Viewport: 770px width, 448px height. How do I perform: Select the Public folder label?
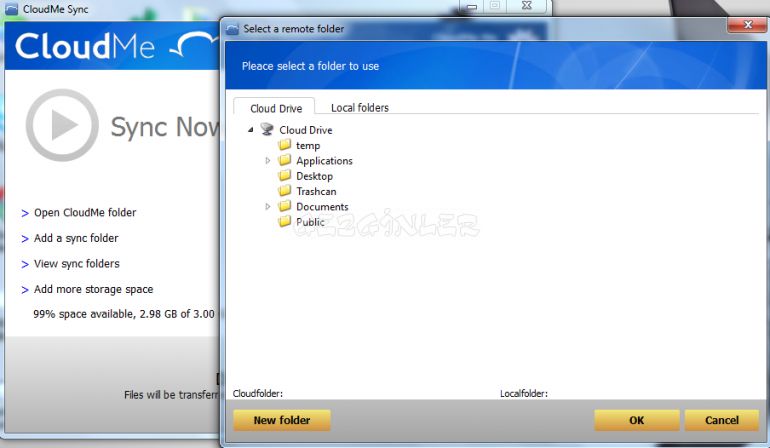(310, 222)
